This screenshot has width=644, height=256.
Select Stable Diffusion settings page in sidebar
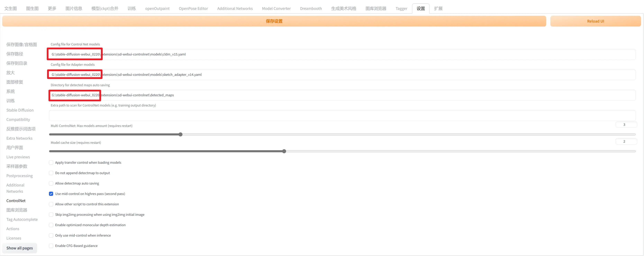coord(20,110)
